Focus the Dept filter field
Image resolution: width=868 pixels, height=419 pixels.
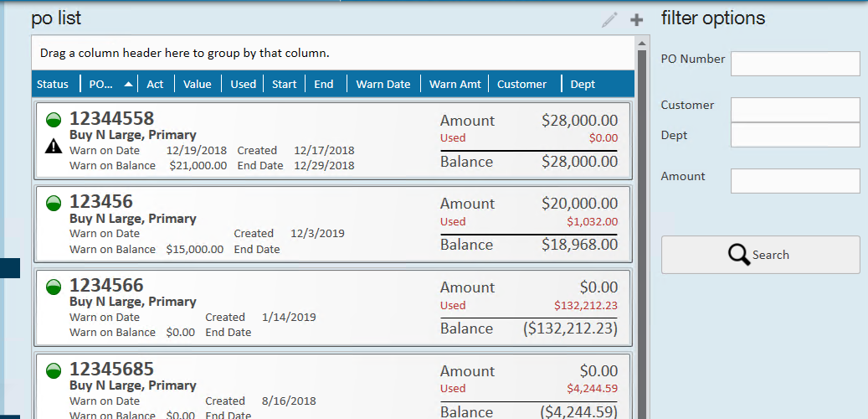pos(795,135)
